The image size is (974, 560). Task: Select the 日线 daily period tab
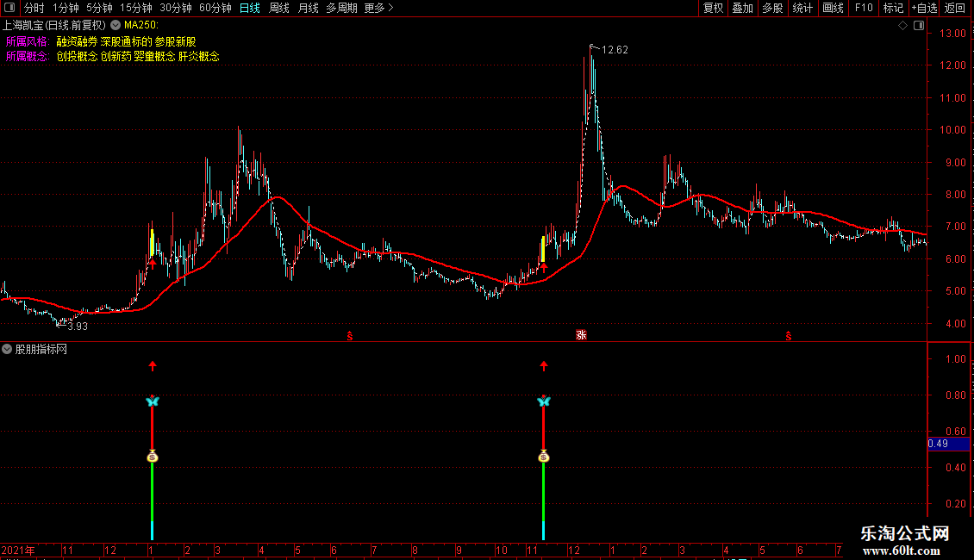coord(250,8)
